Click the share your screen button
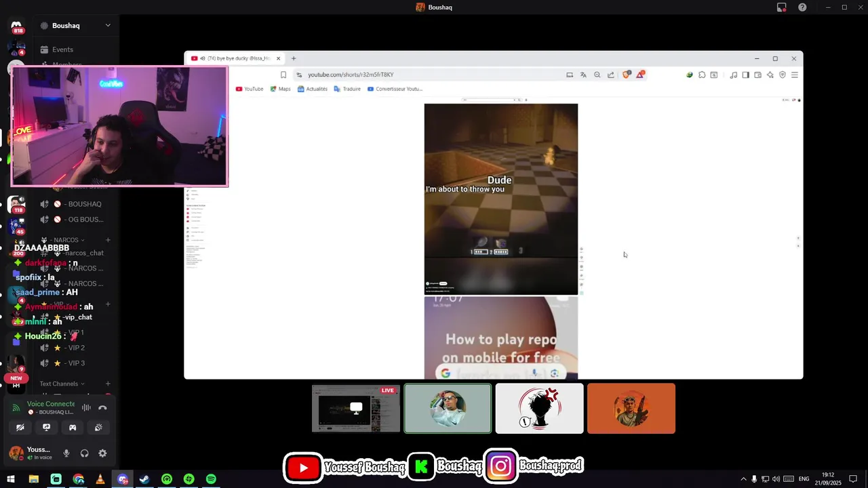The width and height of the screenshot is (868, 488). coord(46,427)
